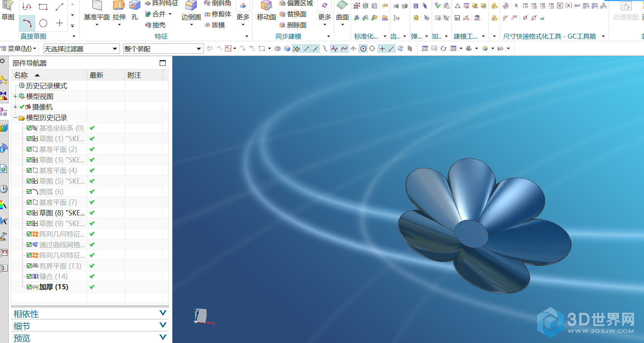Viewport: 644px width, 343px height.
Task: Click the 替换面 replace face command
Action: (293, 14)
